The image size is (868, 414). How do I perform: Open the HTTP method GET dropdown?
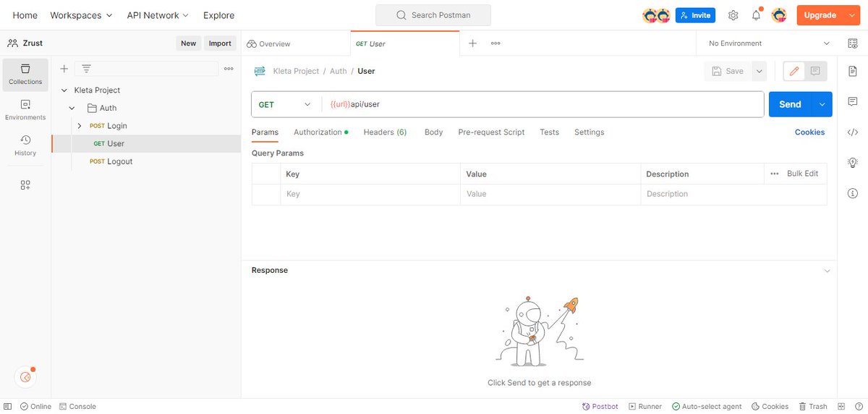click(286, 104)
